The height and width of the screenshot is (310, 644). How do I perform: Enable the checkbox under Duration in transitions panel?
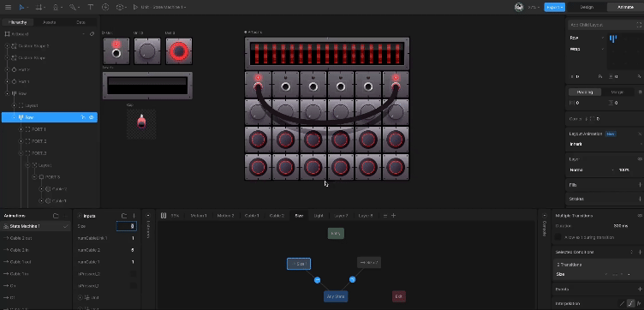pyautogui.click(x=558, y=237)
